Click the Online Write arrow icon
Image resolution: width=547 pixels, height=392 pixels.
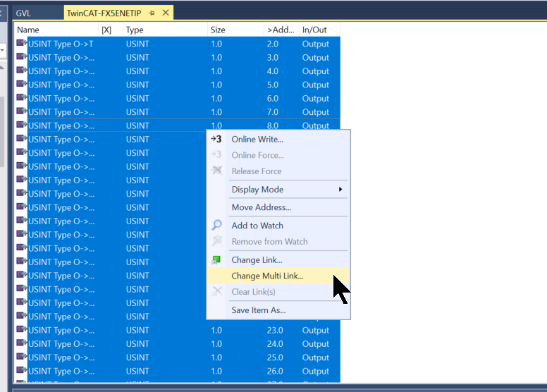coord(216,140)
